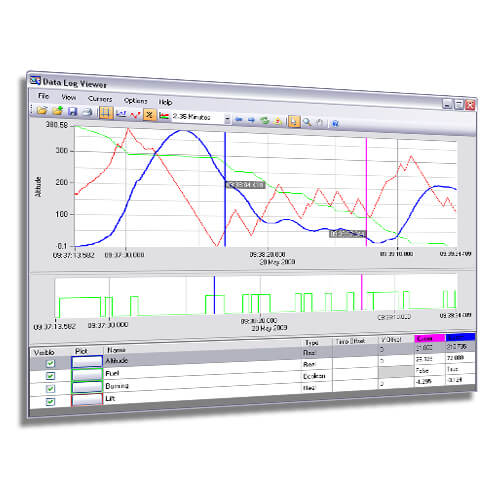Click the red and green bars icon
The width and height of the screenshot is (500, 500).
pos(164,116)
